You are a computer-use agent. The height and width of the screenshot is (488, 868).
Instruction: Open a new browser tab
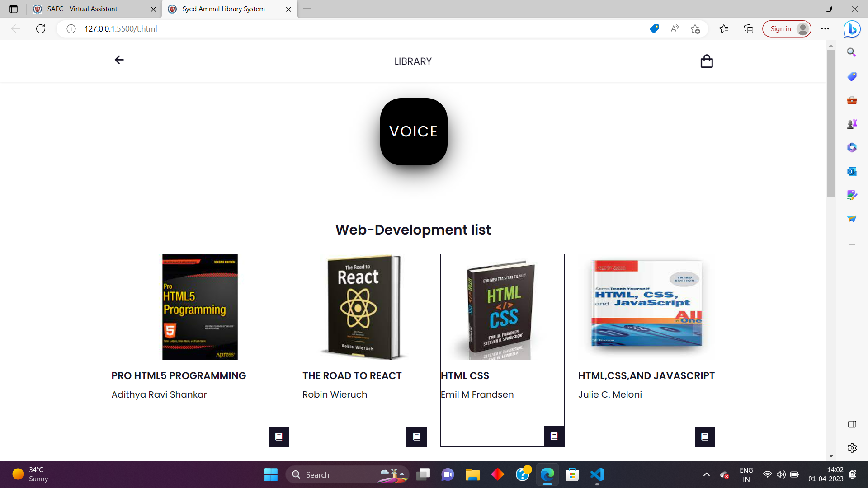click(x=307, y=9)
